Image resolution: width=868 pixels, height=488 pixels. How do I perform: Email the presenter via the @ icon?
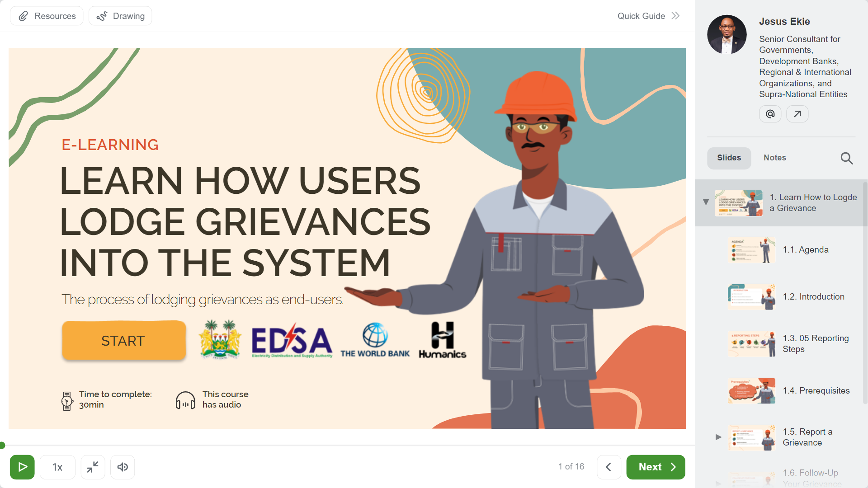tap(770, 114)
